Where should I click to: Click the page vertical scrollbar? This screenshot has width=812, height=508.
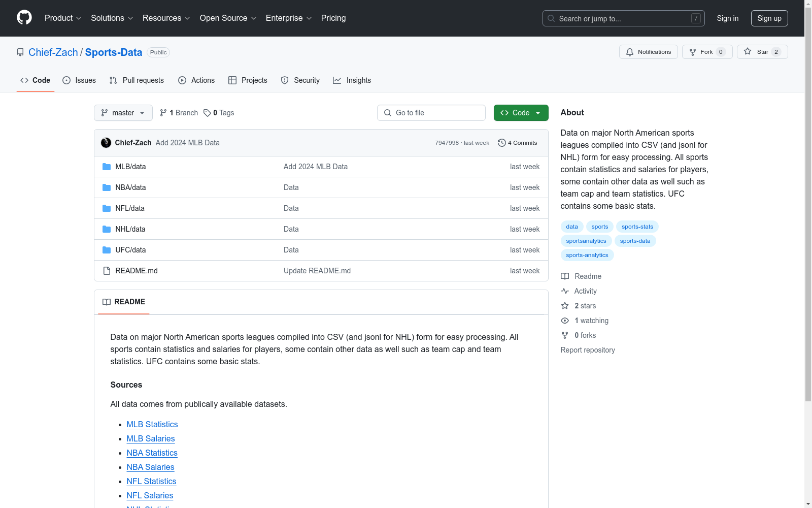click(808, 203)
